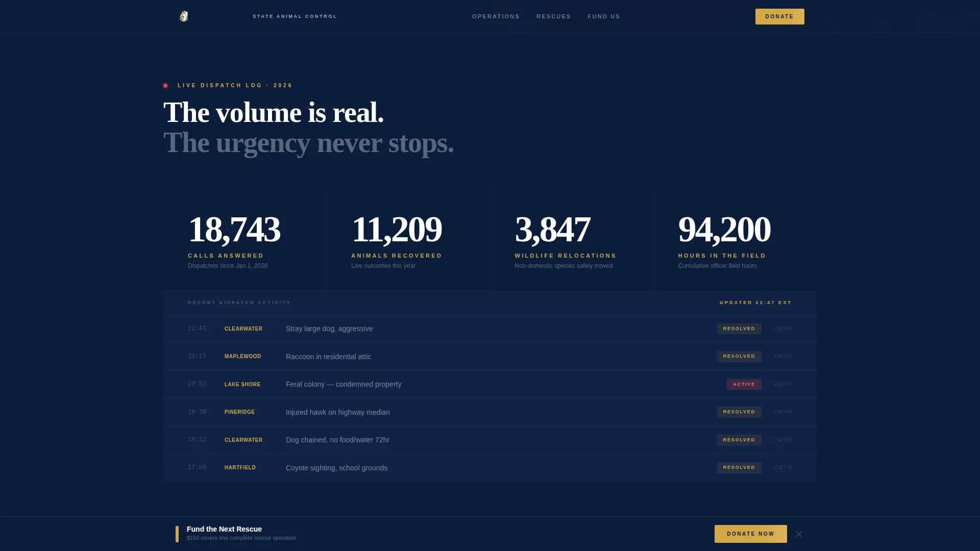The width and height of the screenshot is (980, 551).
Task: Click the Maplewood location label
Action: coord(242,357)
